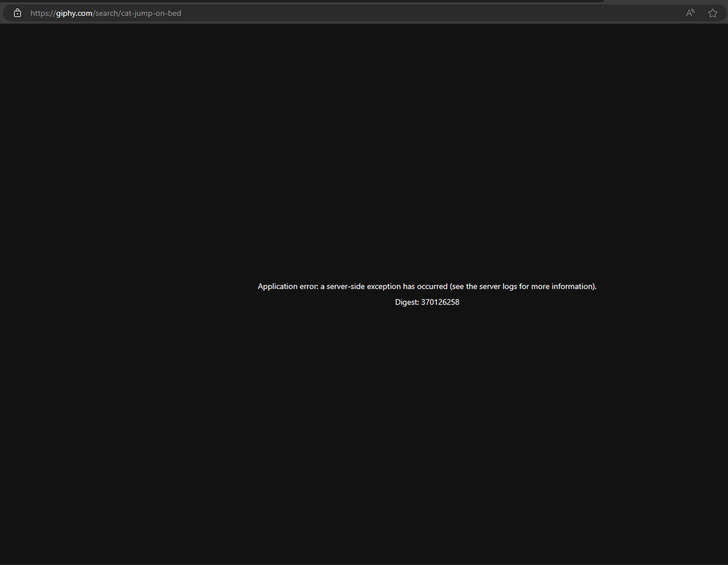This screenshot has height=565, width=728.
Task: Select the 'Application error' message text
Action: (x=427, y=286)
